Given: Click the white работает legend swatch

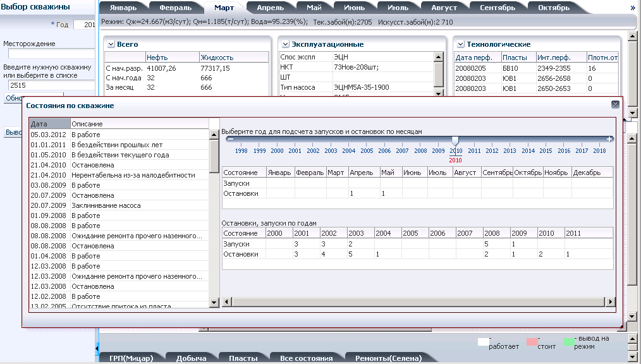Looking at the screenshot, I should (x=483, y=341).
